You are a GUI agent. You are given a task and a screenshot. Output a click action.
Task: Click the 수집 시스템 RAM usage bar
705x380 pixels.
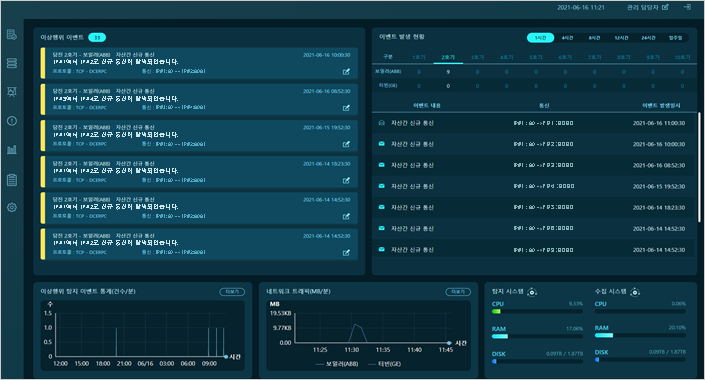[640, 335]
